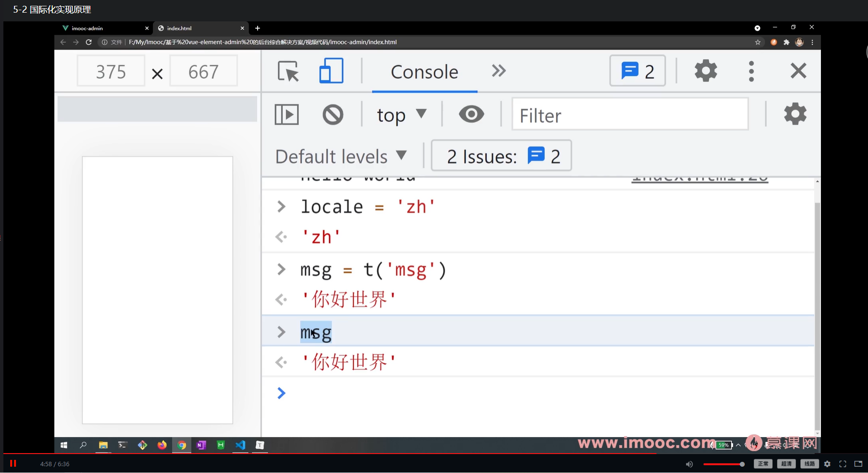Enter video fullscreen mode

[x=843, y=464]
